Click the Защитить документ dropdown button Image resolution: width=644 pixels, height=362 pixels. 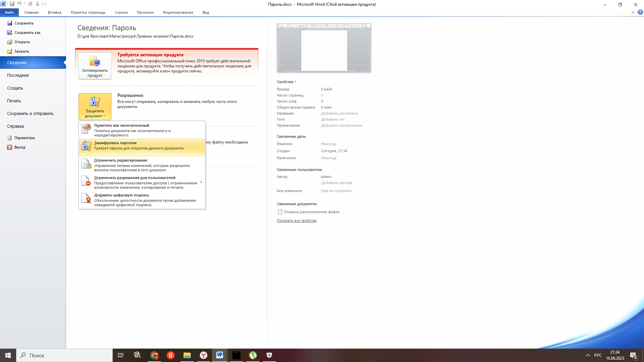95,107
